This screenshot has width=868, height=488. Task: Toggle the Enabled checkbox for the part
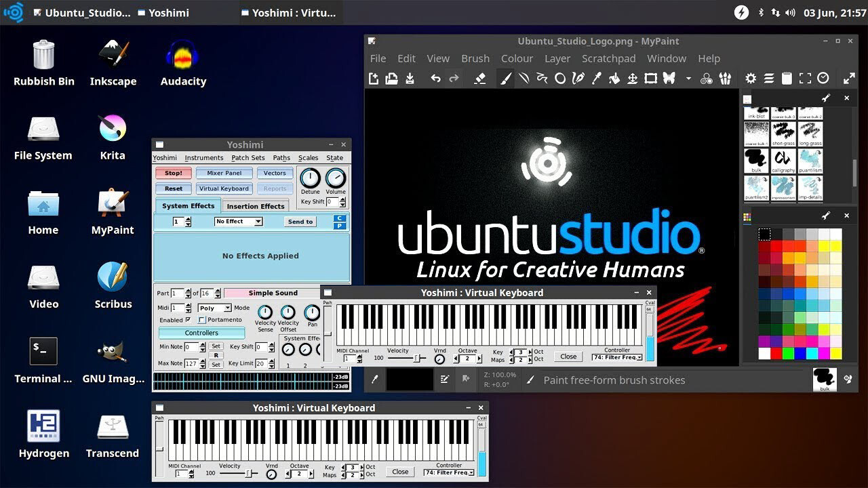click(x=189, y=320)
